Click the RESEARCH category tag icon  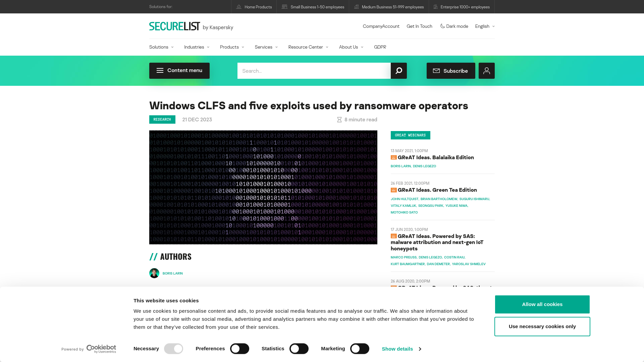tap(162, 119)
